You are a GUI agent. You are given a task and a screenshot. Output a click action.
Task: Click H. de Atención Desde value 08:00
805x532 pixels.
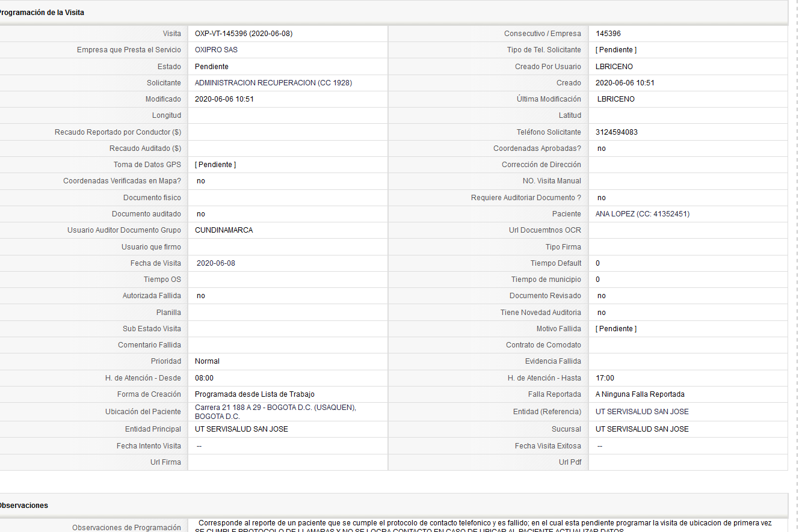coord(204,378)
